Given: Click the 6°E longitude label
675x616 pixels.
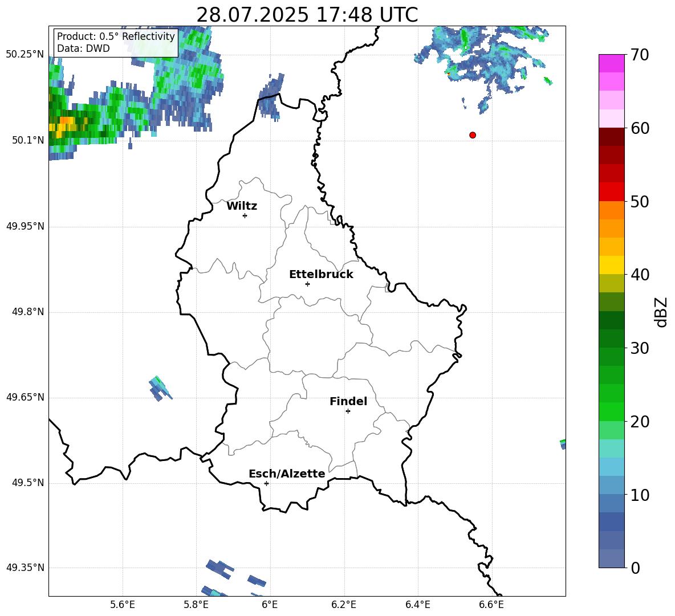Looking at the screenshot, I should tap(270, 605).
